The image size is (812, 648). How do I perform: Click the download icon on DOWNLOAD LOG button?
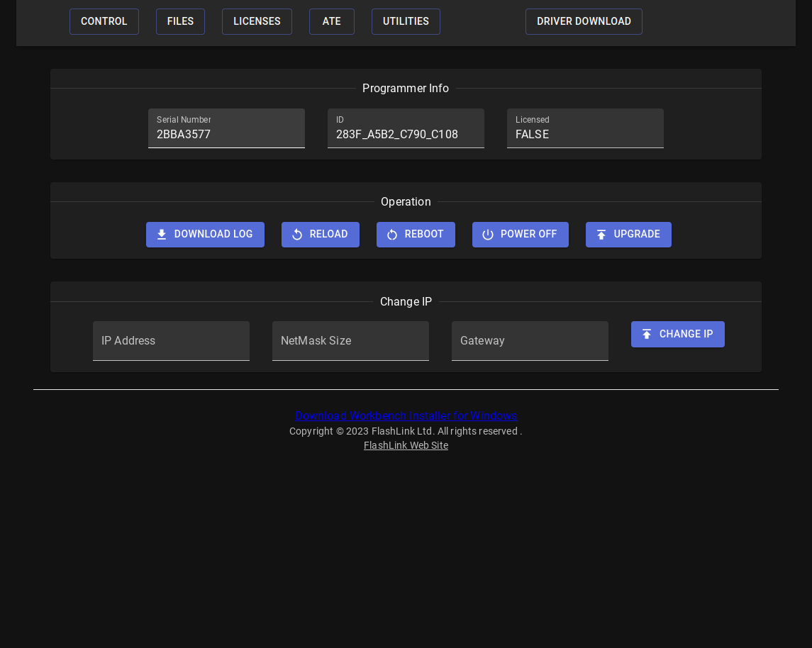162,235
